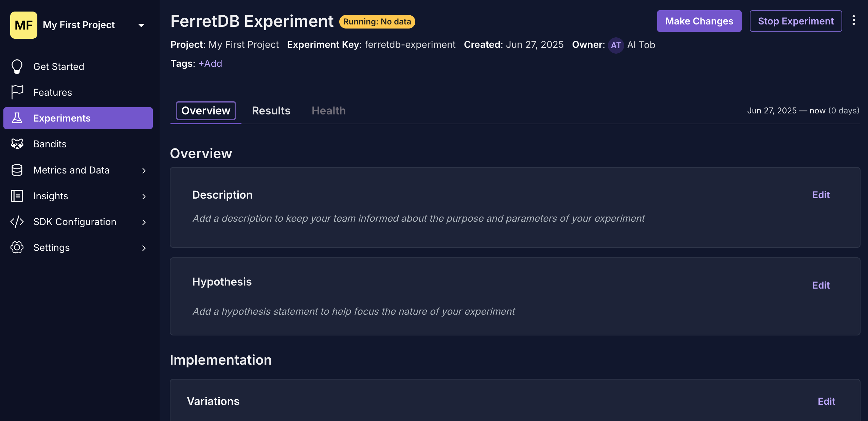Expand the My First Project dropdown
The width and height of the screenshot is (868, 421).
point(141,25)
